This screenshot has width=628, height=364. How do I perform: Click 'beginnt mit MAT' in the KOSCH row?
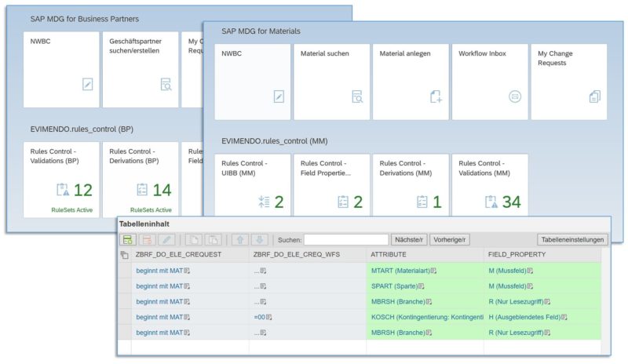click(159, 317)
